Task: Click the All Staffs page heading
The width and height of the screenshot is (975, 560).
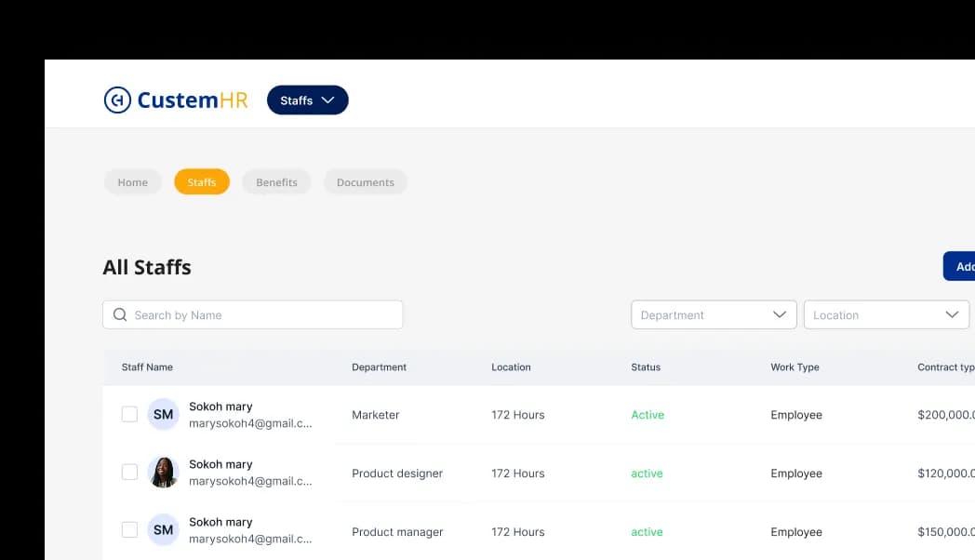Action: coord(146,267)
